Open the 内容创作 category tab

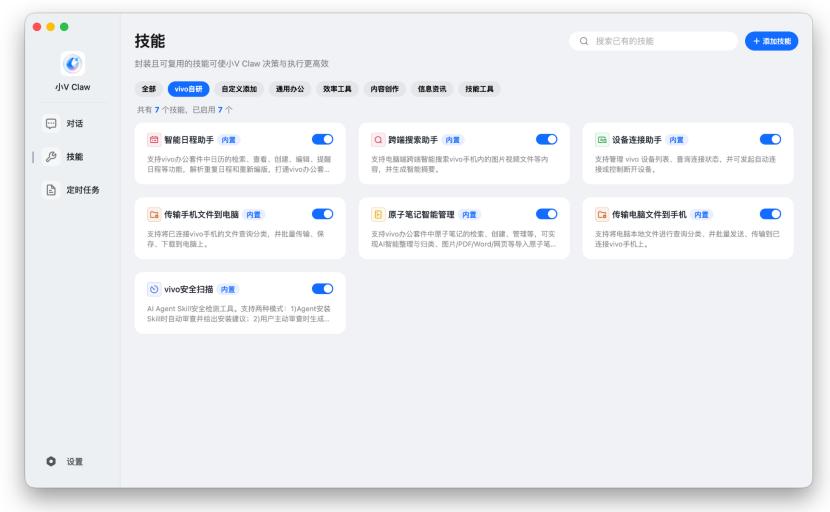[385, 89]
